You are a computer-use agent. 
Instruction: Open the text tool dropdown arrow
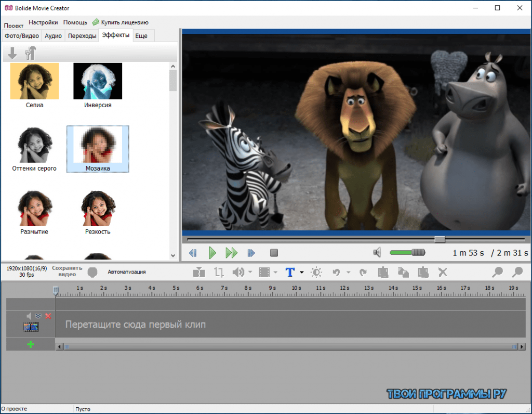(302, 272)
